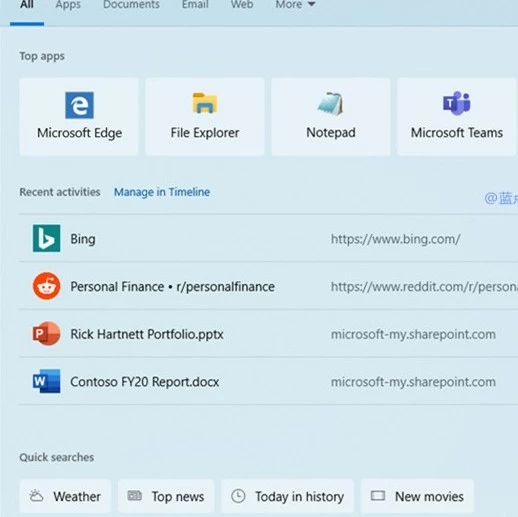The height and width of the screenshot is (517, 518).
Task: Click the Reddit icon for Personal Finance
Action: [47, 286]
